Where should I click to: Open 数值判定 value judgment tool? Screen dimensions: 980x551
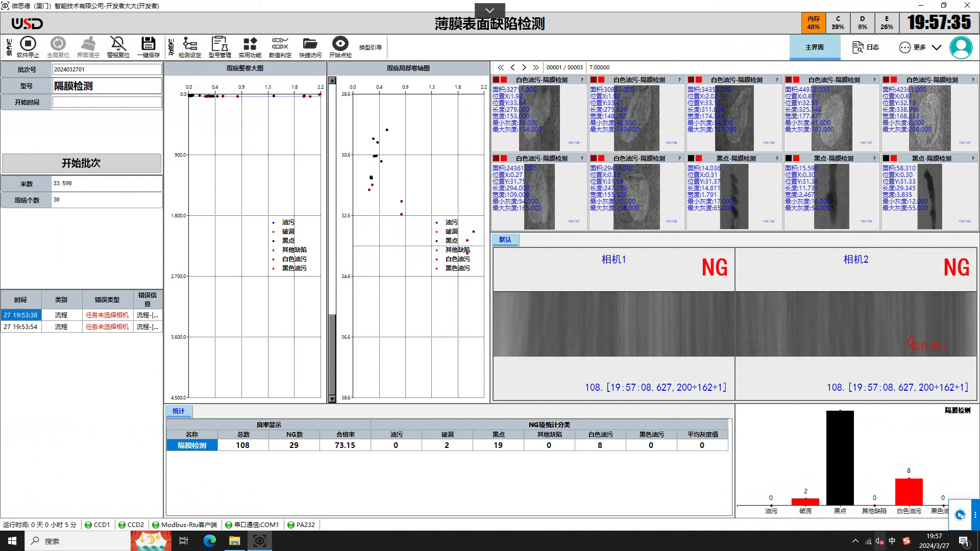(280, 44)
